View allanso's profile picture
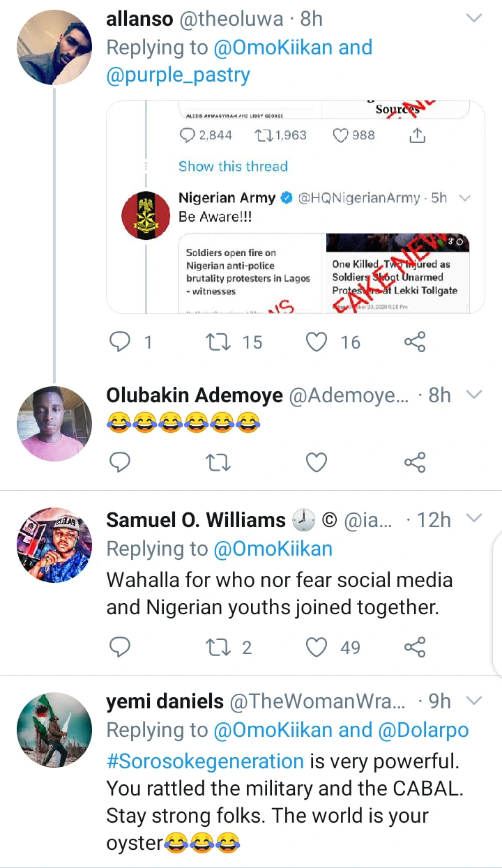 tap(54, 47)
